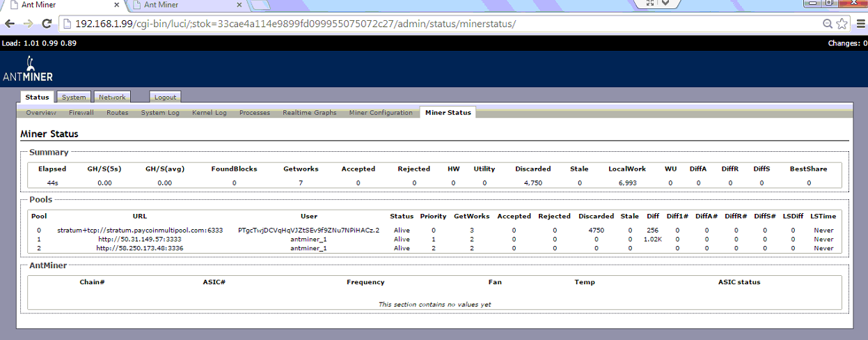
Task: Go back with the browser back arrow
Action: tap(9, 23)
